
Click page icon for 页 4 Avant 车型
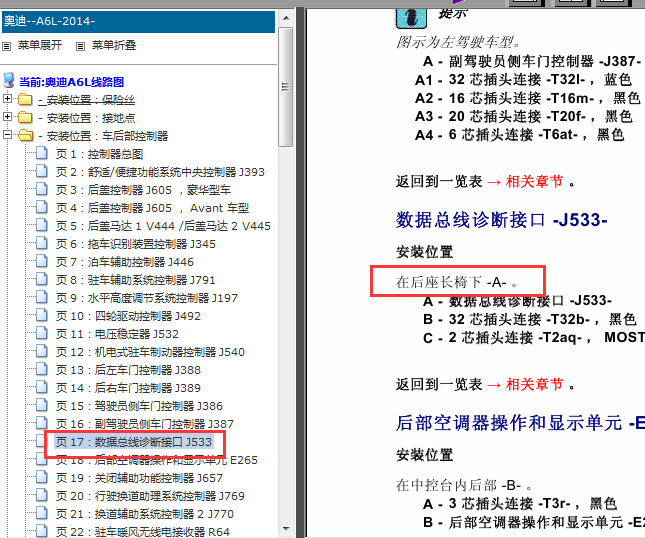[42, 207]
